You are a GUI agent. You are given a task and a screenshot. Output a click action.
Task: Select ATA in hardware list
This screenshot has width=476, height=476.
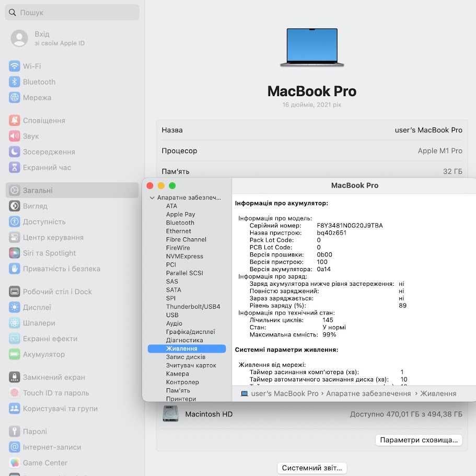[171, 206]
